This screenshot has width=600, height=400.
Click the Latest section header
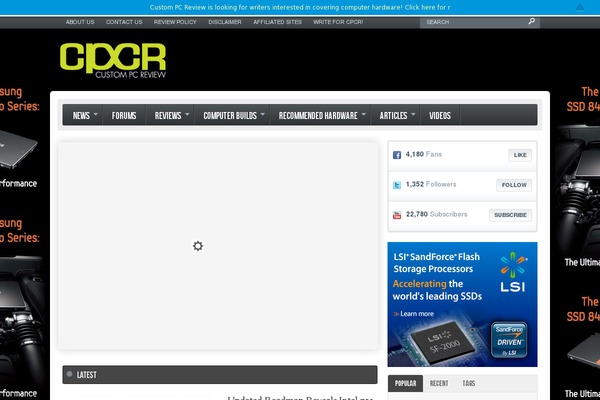coord(220,374)
